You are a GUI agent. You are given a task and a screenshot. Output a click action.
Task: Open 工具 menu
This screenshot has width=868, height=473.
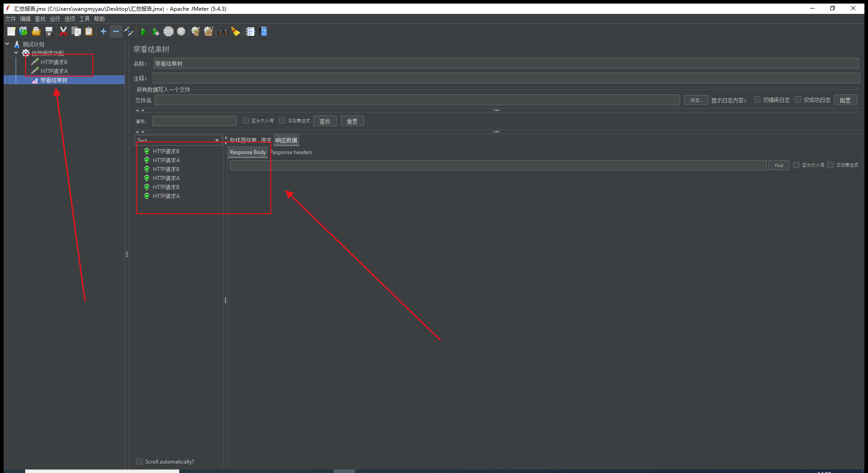pyautogui.click(x=84, y=19)
